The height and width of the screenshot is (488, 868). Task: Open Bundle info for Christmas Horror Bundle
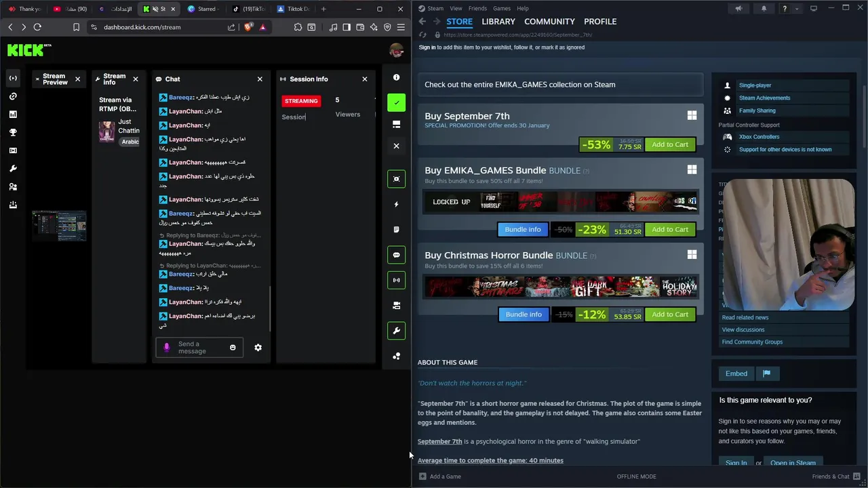coord(523,314)
